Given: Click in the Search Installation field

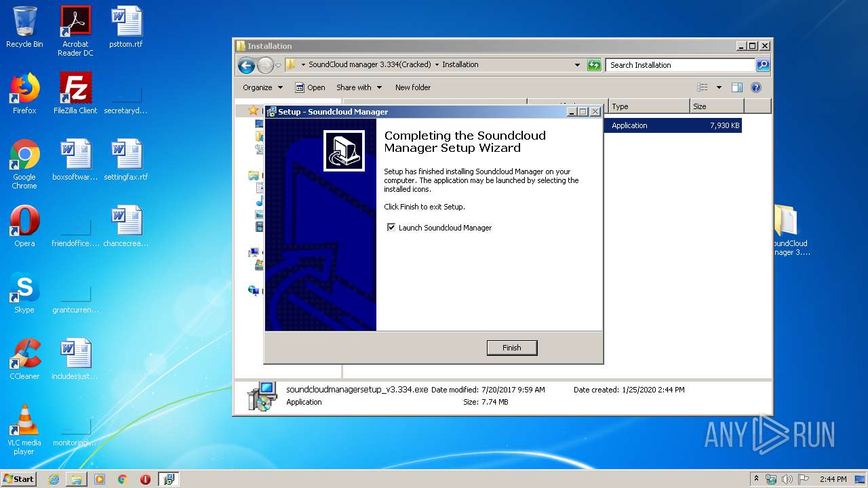Looking at the screenshot, I should pos(679,65).
